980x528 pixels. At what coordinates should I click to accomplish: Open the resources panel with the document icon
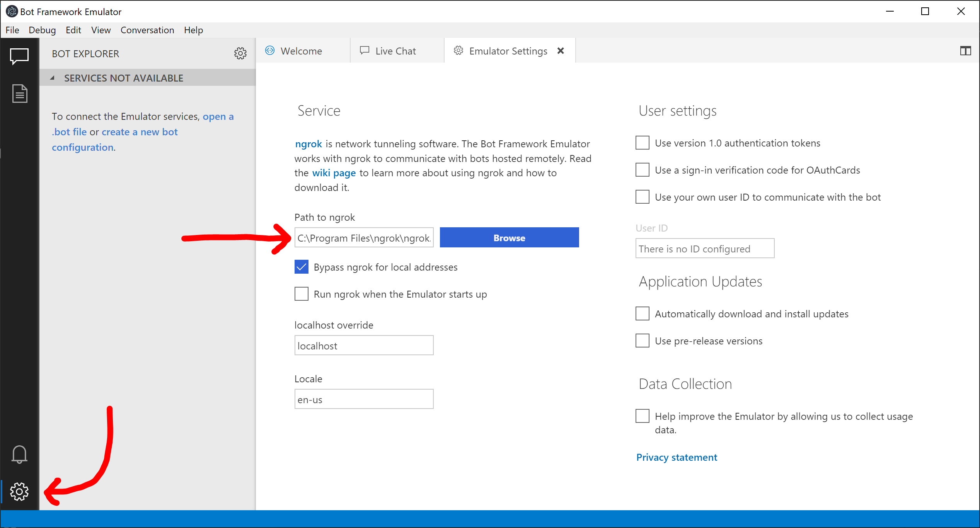click(x=19, y=93)
